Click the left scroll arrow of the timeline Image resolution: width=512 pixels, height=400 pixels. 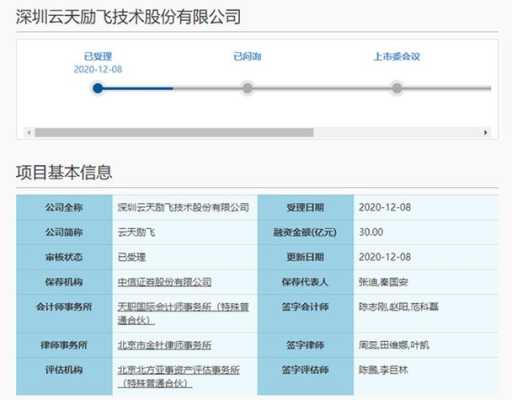(x=29, y=133)
